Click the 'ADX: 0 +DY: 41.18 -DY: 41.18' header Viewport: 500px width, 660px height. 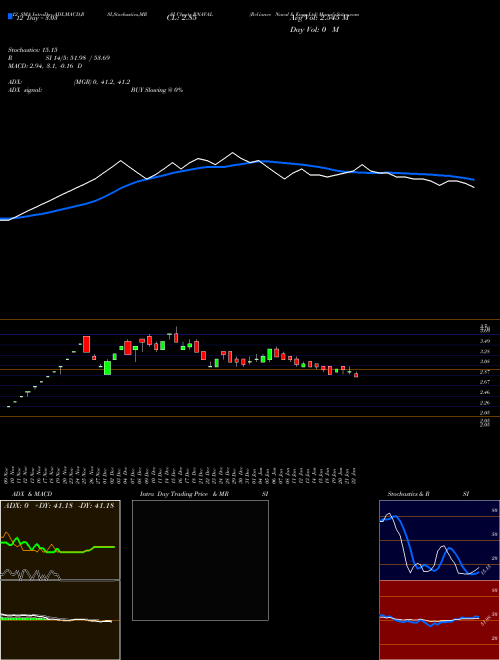pos(59,506)
